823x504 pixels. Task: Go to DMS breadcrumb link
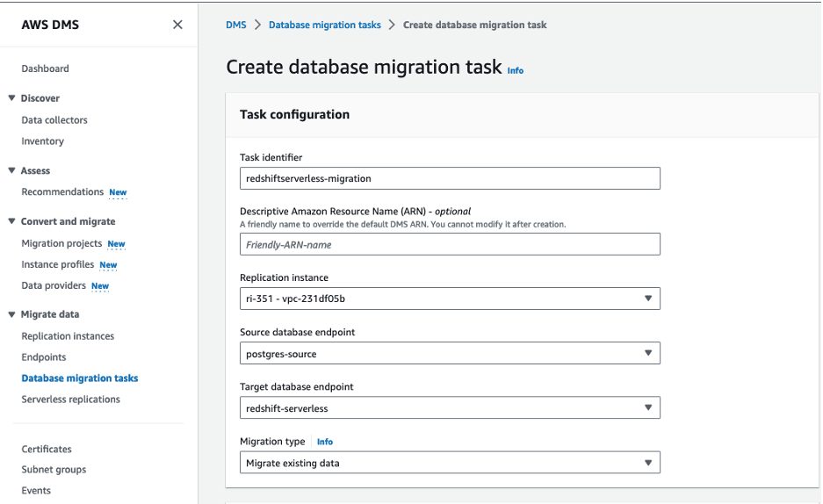tap(235, 25)
